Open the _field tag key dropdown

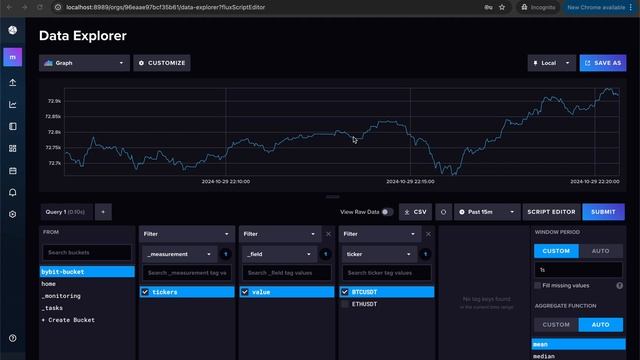[x=280, y=254]
